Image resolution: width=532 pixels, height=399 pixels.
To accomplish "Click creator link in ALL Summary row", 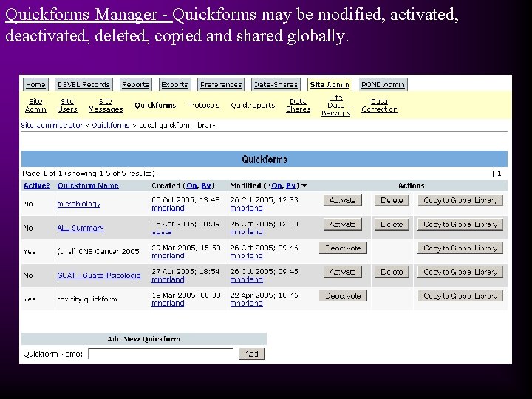I will 162,232.
